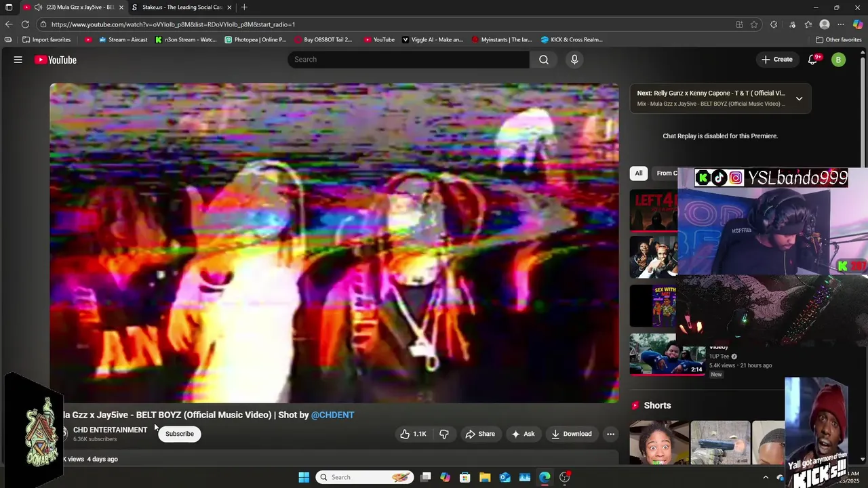Close the Stake.us tab
This screenshot has height=488, width=868.
tap(229, 7)
